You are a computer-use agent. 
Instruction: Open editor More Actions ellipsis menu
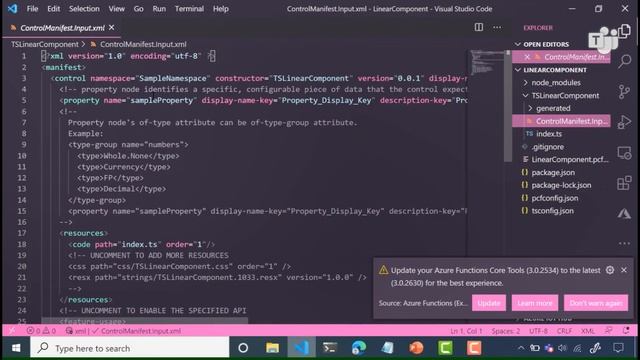click(497, 27)
